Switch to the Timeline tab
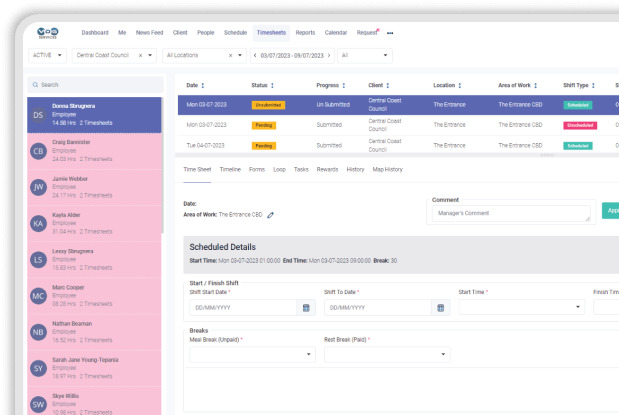Image resolution: width=619 pixels, height=415 pixels. [230, 169]
